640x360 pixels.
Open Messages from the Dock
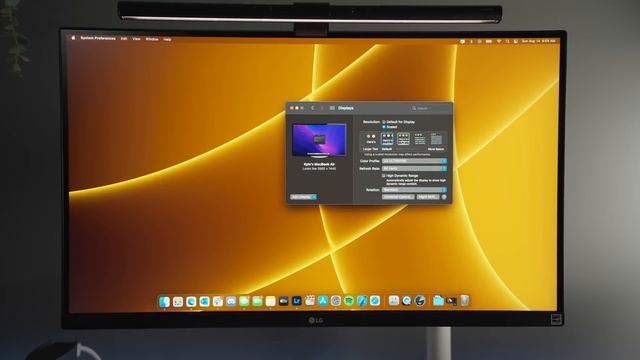(x=244, y=302)
